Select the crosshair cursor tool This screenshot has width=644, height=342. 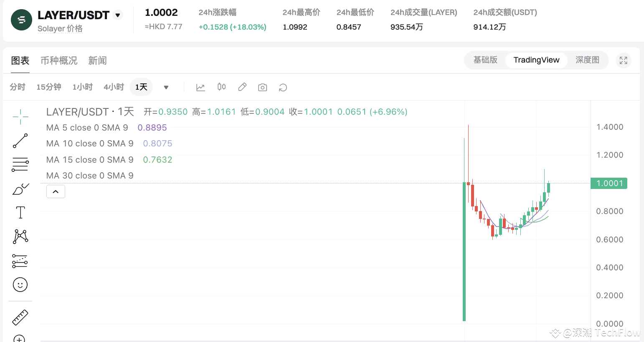pyautogui.click(x=20, y=117)
